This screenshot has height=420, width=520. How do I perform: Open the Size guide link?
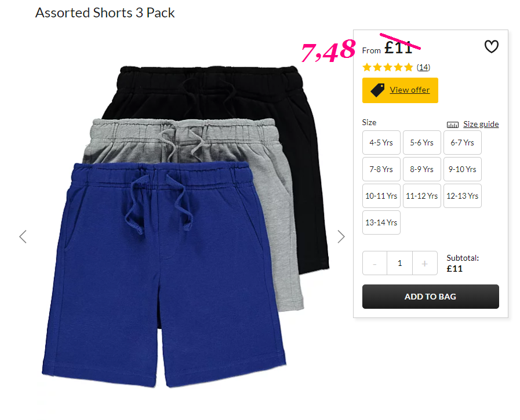(481, 125)
